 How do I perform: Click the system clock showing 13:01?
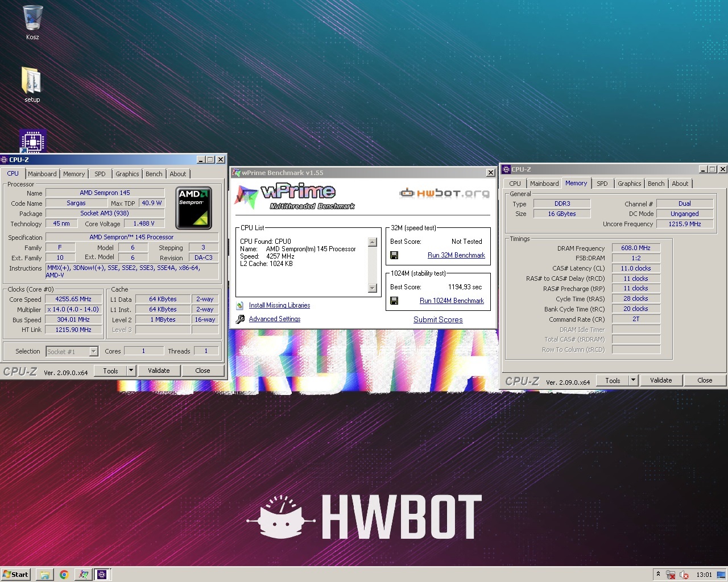[704, 575]
